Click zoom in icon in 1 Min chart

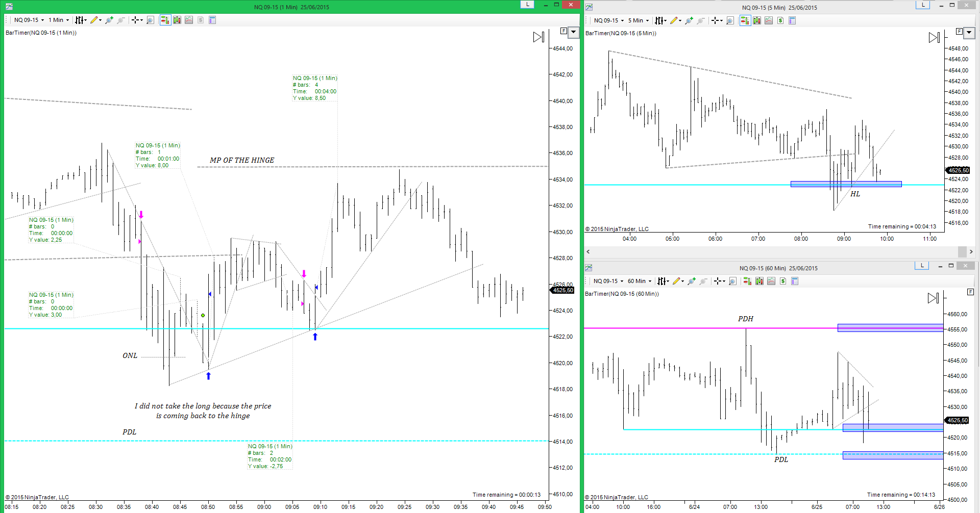pos(109,20)
